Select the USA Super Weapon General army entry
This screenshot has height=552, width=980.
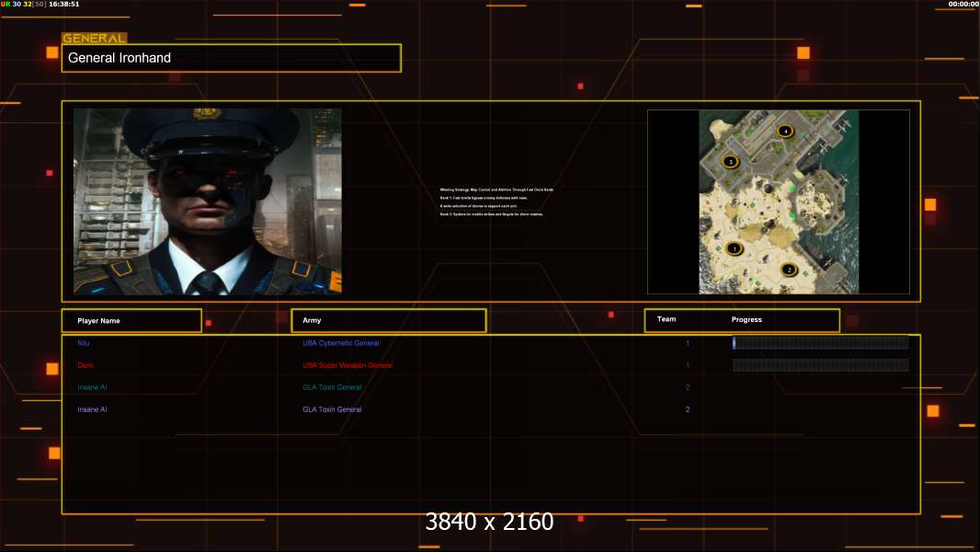click(x=348, y=365)
